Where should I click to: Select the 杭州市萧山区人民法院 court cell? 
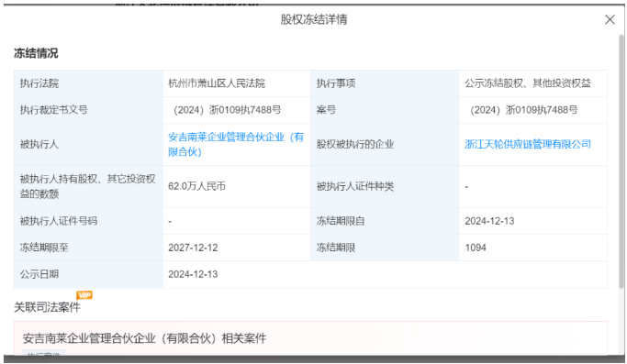[236, 83]
